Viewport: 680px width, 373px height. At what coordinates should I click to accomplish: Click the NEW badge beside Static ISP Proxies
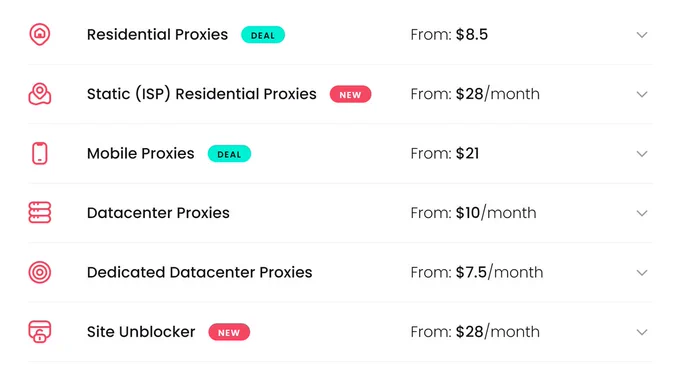tap(350, 95)
